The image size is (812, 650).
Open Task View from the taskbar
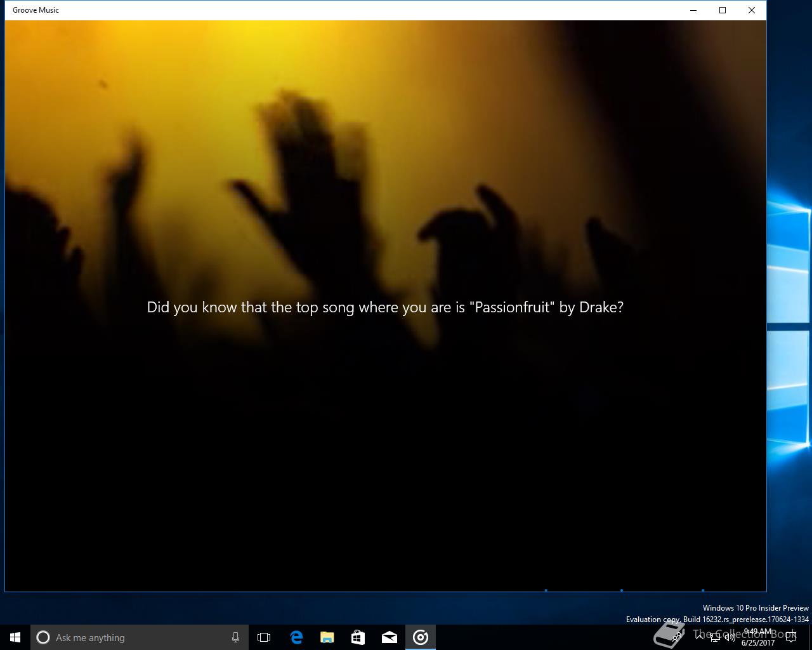coord(264,637)
